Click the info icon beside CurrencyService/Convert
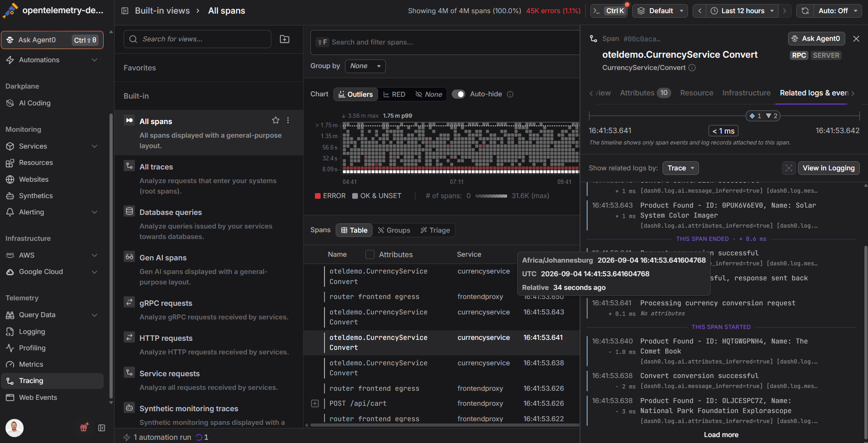Image resolution: width=868 pixels, height=443 pixels. coord(692,68)
